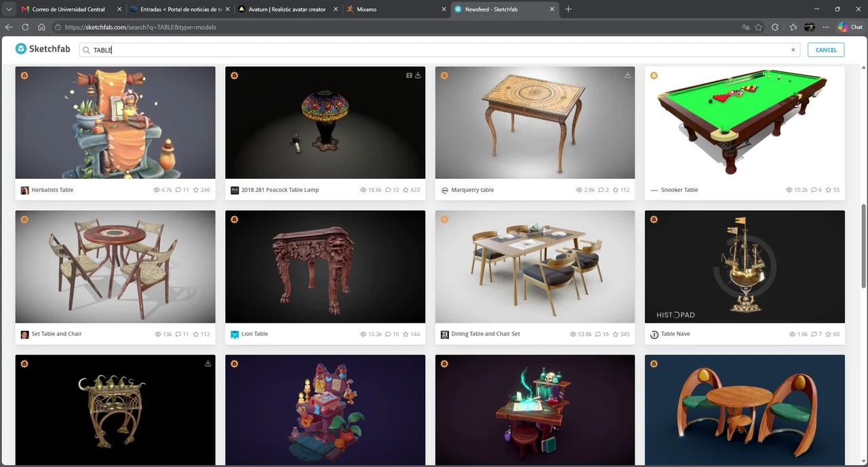Screen dimensions: 868x467
Task: Clear the search field with the X icon
Action: [x=793, y=49]
